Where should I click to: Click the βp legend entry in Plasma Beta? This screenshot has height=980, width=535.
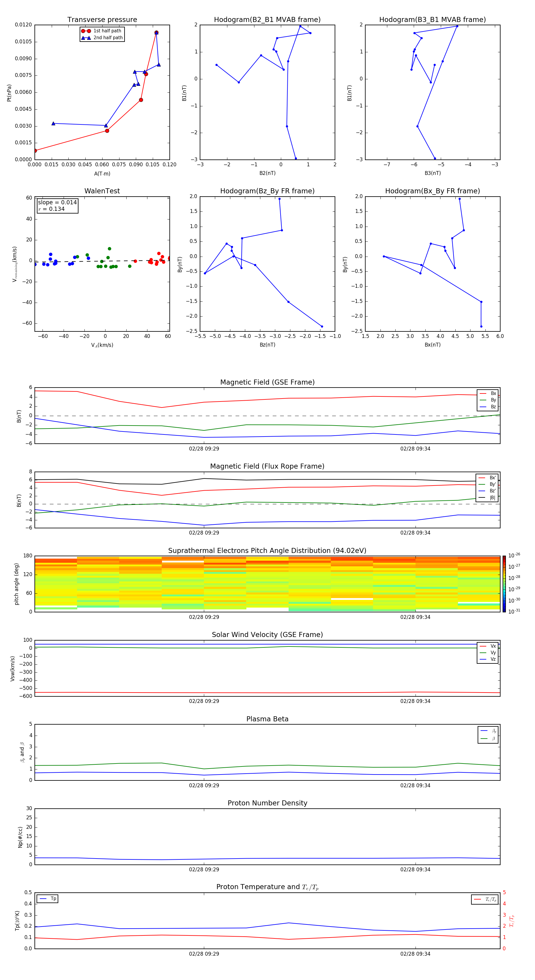(488, 731)
